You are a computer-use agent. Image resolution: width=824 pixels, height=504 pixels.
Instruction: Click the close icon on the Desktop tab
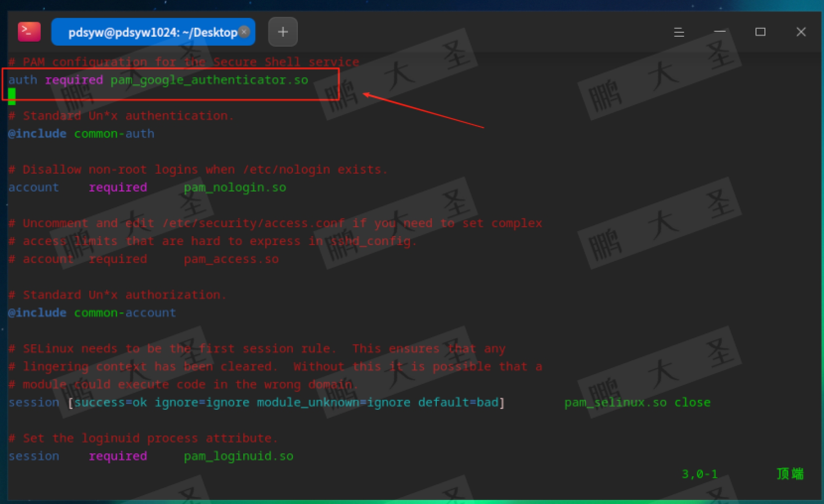(x=244, y=31)
